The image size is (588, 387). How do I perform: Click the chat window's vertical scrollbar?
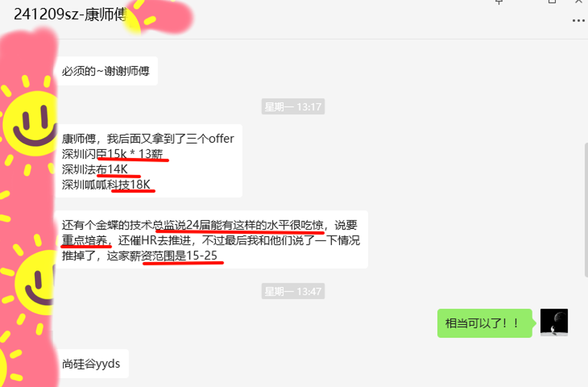[x=586, y=210]
